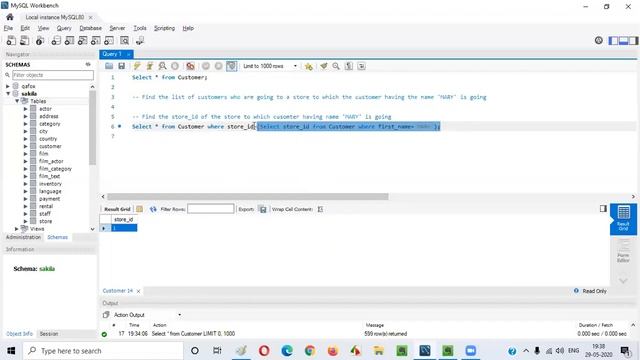Collapse the Tables node
Screen dimensions: 640x360
click(x=17, y=101)
